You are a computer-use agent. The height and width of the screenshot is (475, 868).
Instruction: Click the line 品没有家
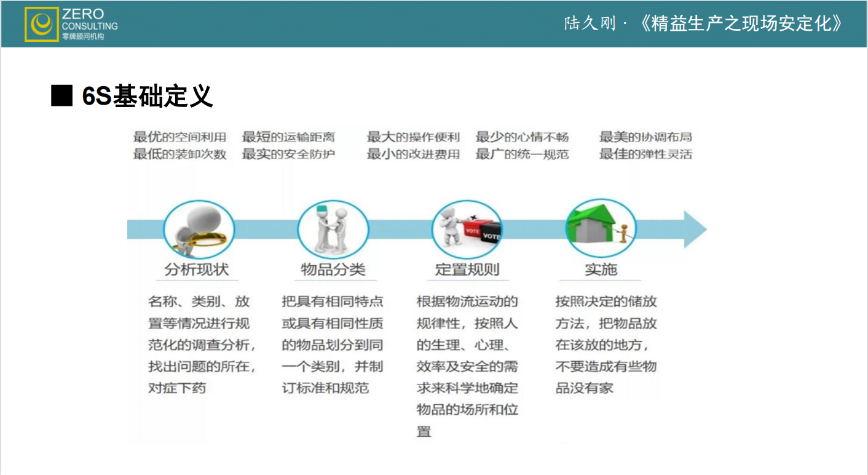(584, 388)
